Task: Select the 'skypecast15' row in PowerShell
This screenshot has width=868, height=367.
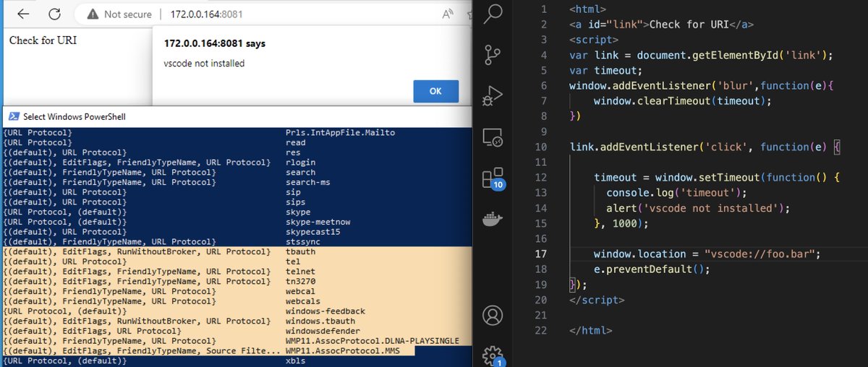Action: (171, 232)
